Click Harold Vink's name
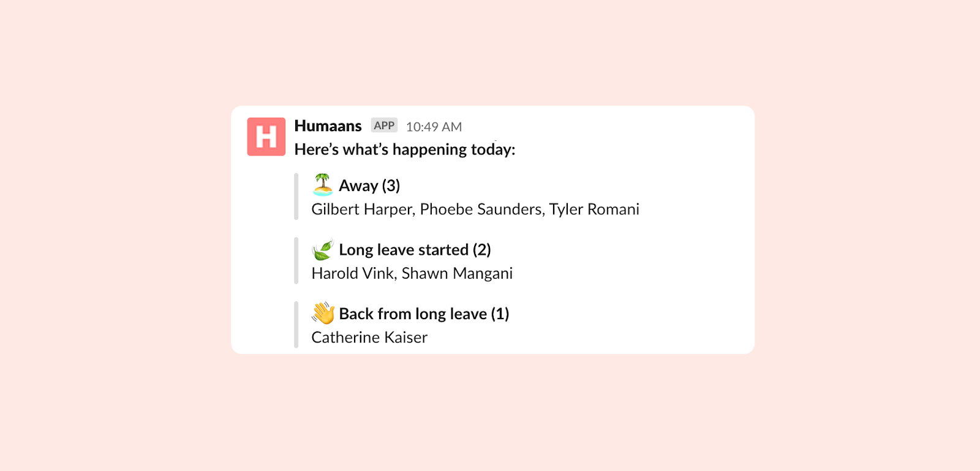Screen dimensions: 980x471 [353, 273]
